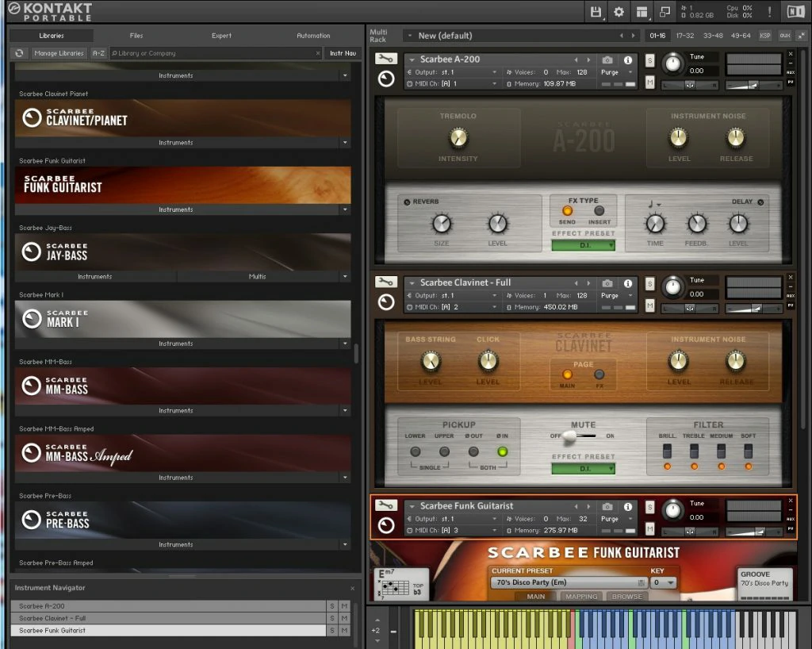Click the minimized view window icon
The height and width of the screenshot is (649, 812).
665,11
